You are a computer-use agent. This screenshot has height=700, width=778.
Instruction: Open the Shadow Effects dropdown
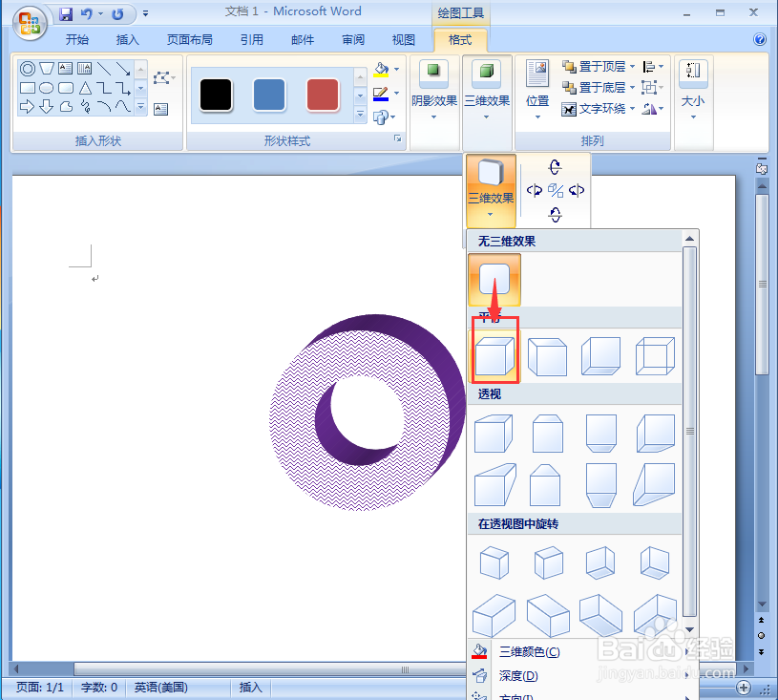433,90
